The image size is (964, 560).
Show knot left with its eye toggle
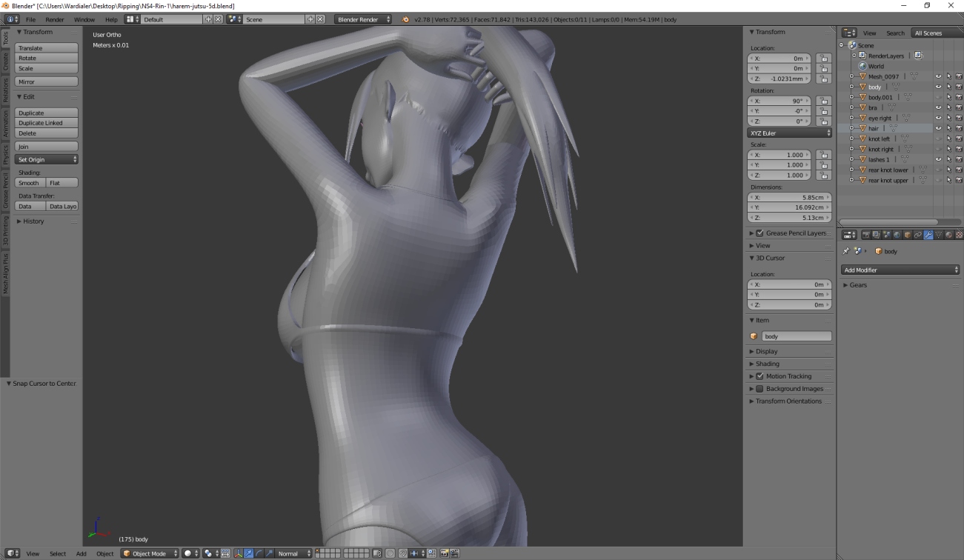938,139
